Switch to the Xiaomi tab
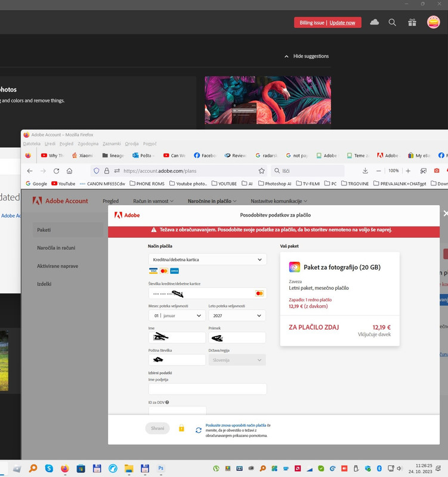Viewport: 448px width, 477px height. pos(82,156)
